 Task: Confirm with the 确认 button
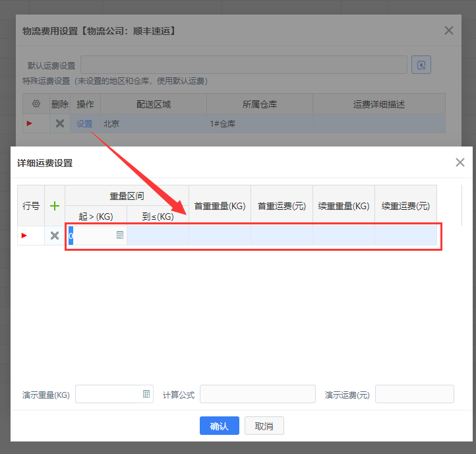tap(219, 426)
